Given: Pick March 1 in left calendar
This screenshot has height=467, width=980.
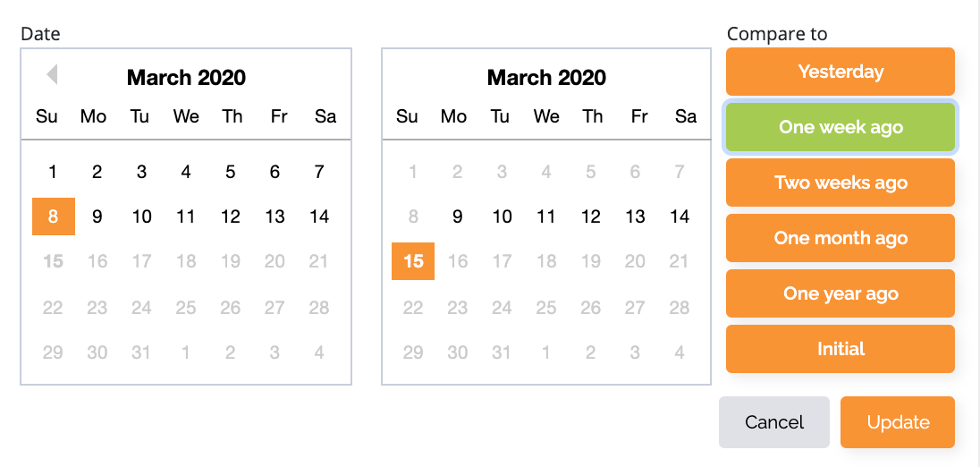Looking at the screenshot, I should (54, 172).
